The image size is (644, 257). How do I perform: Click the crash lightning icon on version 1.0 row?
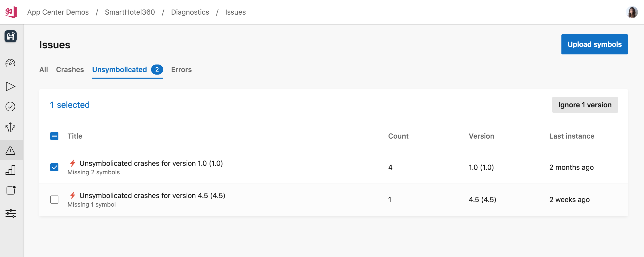pos(73,163)
